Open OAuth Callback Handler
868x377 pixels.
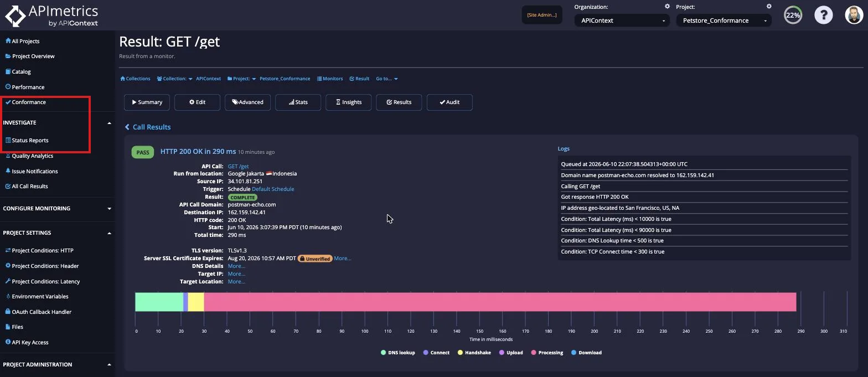tap(38, 312)
